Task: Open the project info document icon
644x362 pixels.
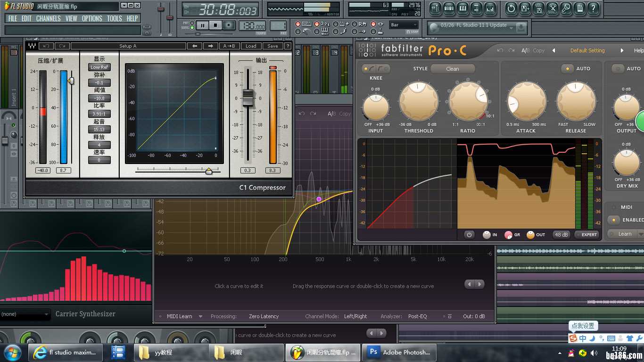Action: click(x=580, y=8)
